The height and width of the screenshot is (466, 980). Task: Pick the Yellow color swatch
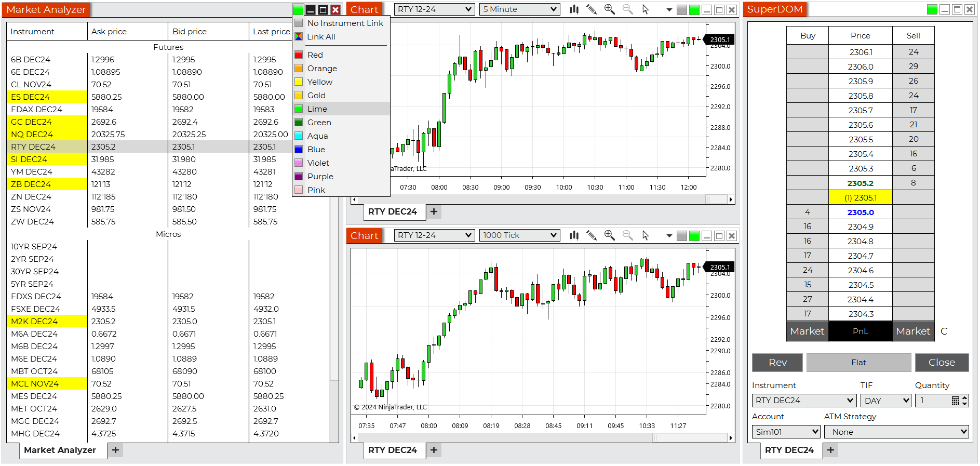(x=299, y=82)
